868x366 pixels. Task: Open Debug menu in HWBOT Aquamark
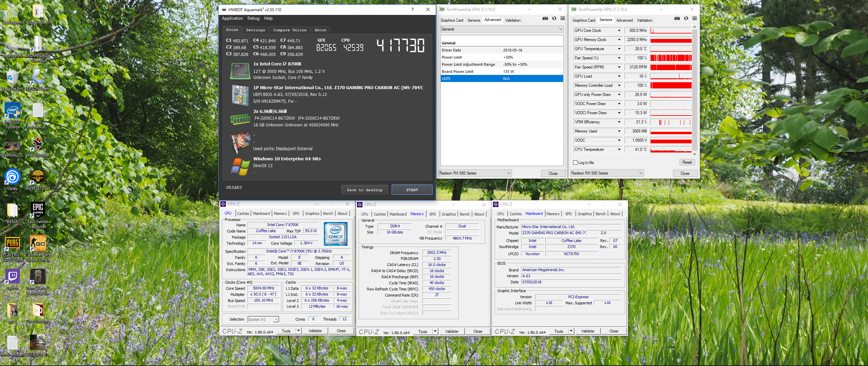pyautogui.click(x=253, y=18)
